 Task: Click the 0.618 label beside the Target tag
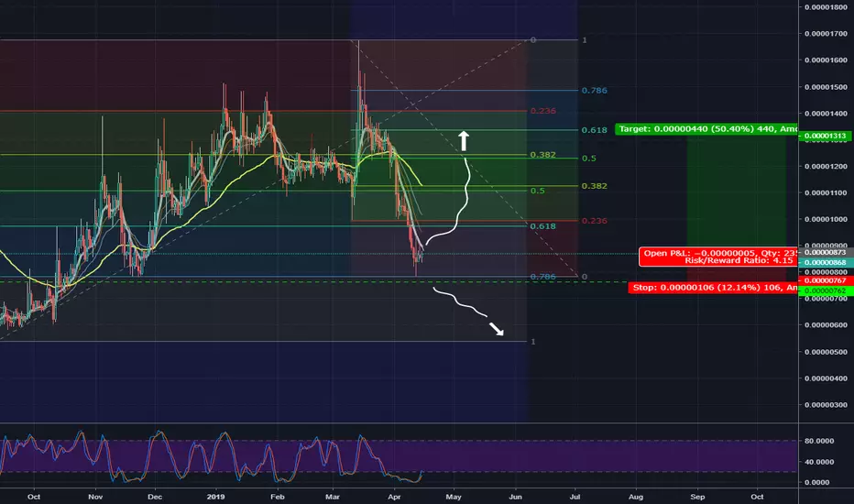(x=594, y=130)
